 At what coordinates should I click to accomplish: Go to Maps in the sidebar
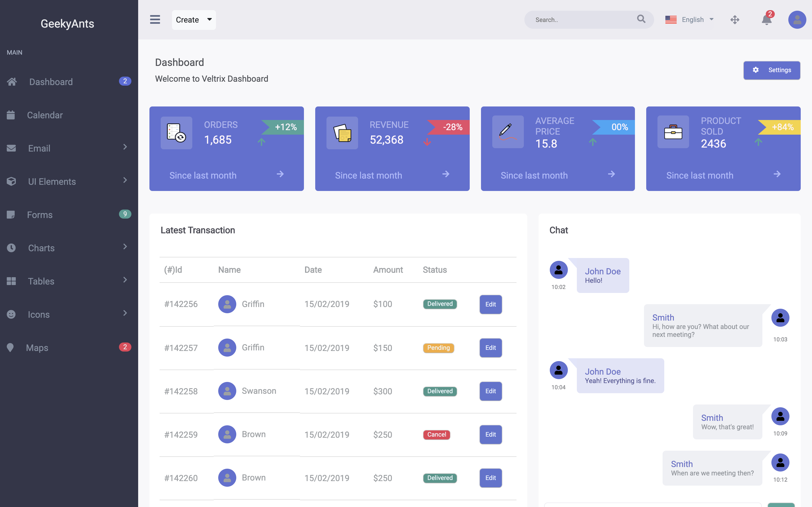pyautogui.click(x=37, y=348)
